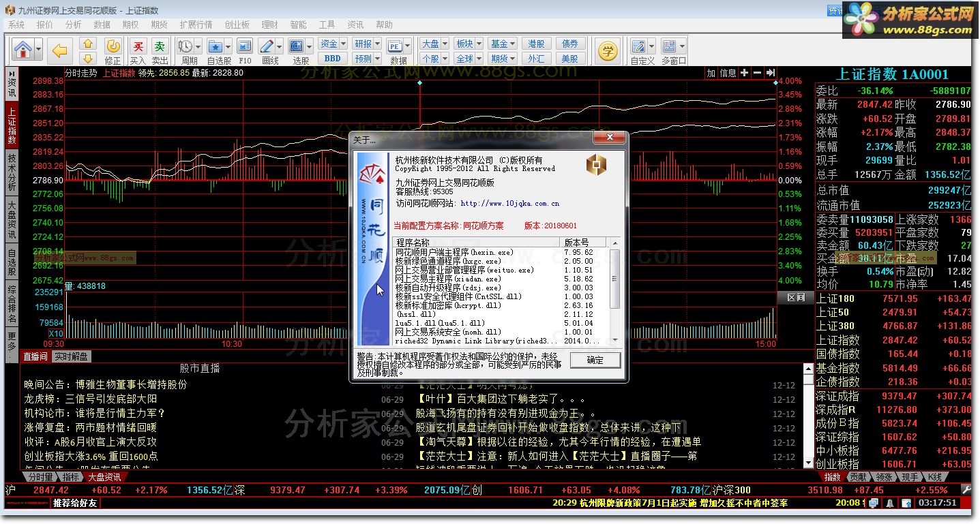Click the plus zoom icon above chart

[x=744, y=73]
